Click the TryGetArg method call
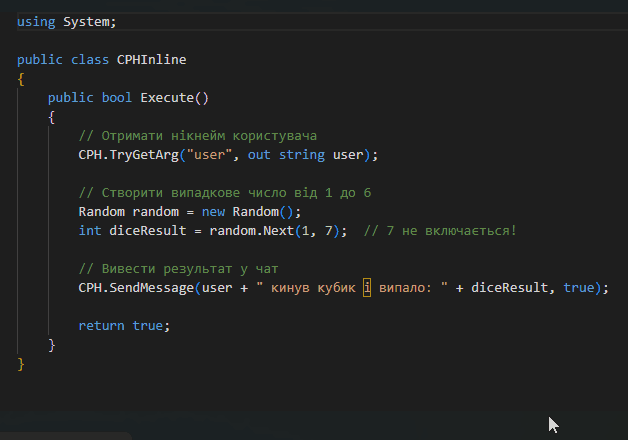 point(136,155)
